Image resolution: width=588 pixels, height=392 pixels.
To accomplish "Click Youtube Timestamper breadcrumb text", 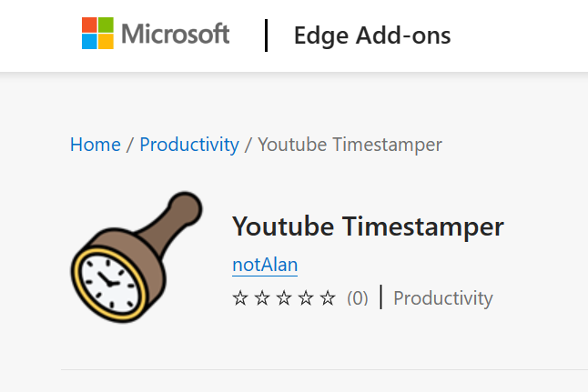I will tap(350, 145).
